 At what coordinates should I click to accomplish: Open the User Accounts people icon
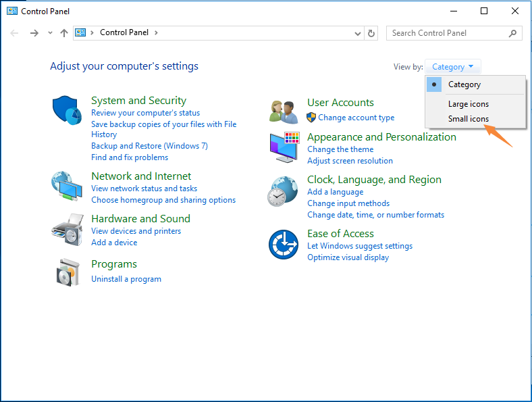284,112
